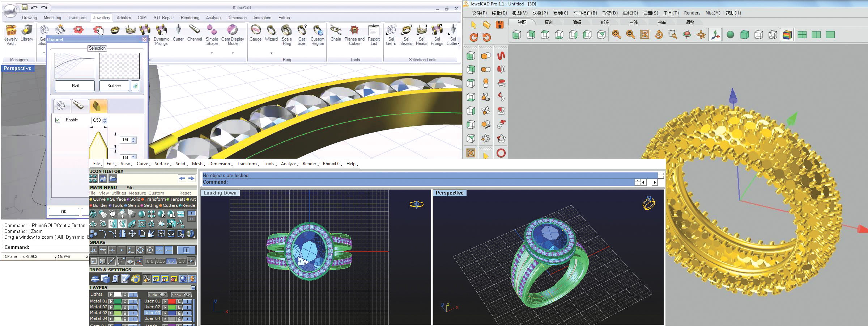
Task: Open dropdown arrow under ring Wizard
Action: point(271,53)
